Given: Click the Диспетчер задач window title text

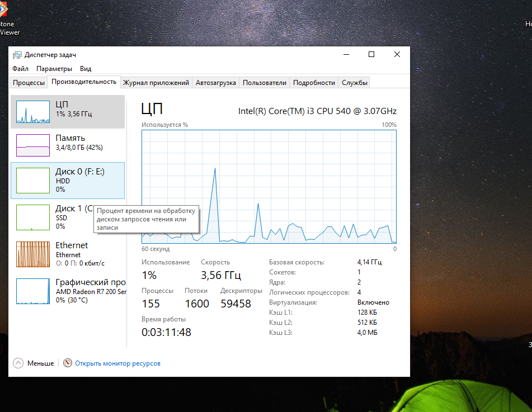Looking at the screenshot, I should pos(50,55).
